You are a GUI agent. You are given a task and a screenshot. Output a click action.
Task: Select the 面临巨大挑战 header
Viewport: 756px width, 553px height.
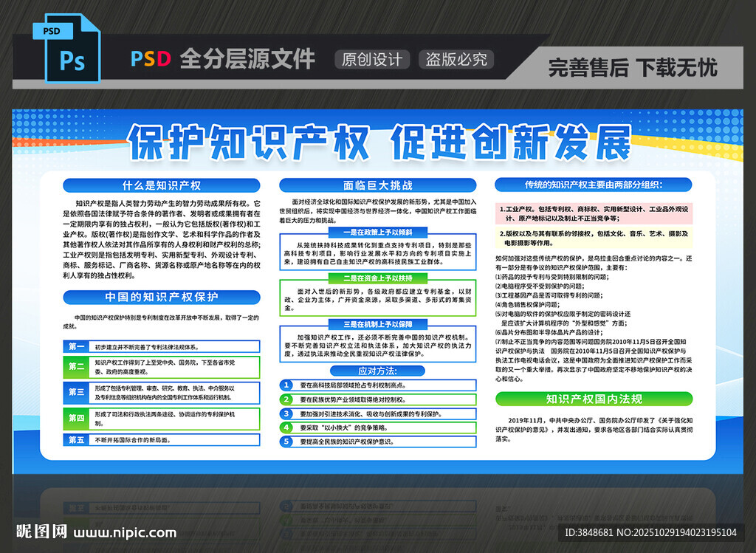(x=378, y=185)
